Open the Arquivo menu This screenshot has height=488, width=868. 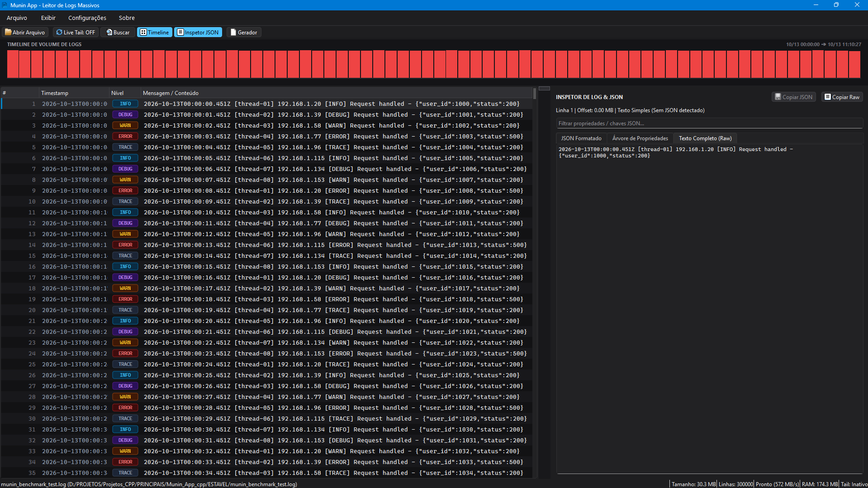[17, 18]
